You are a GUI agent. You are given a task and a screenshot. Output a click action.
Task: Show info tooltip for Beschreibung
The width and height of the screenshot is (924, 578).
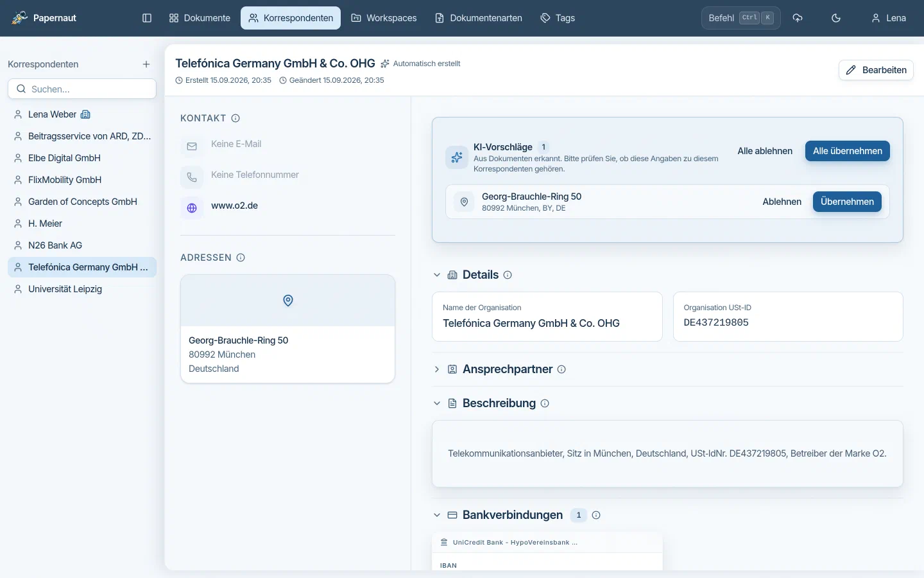(545, 403)
